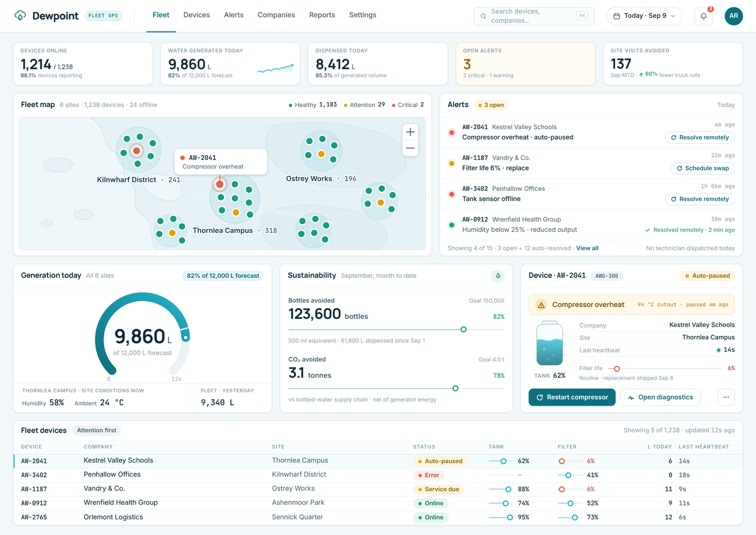
Task: Resolve the AW-3402 tank sensor alert remotely
Action: tap(700, 199)
